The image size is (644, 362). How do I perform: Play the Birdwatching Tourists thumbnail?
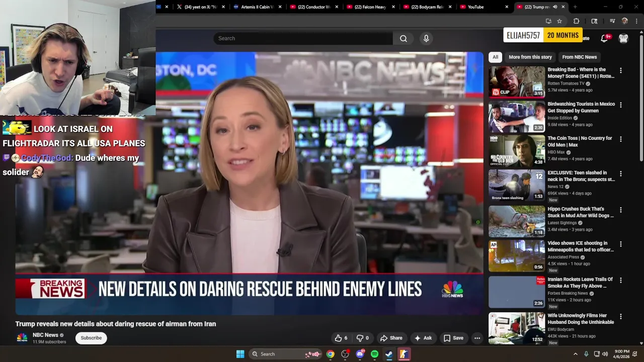click(517, 116)
